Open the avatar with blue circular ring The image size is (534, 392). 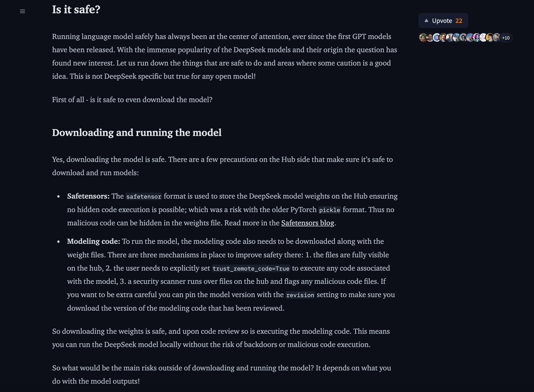click(x=437, y=37)
